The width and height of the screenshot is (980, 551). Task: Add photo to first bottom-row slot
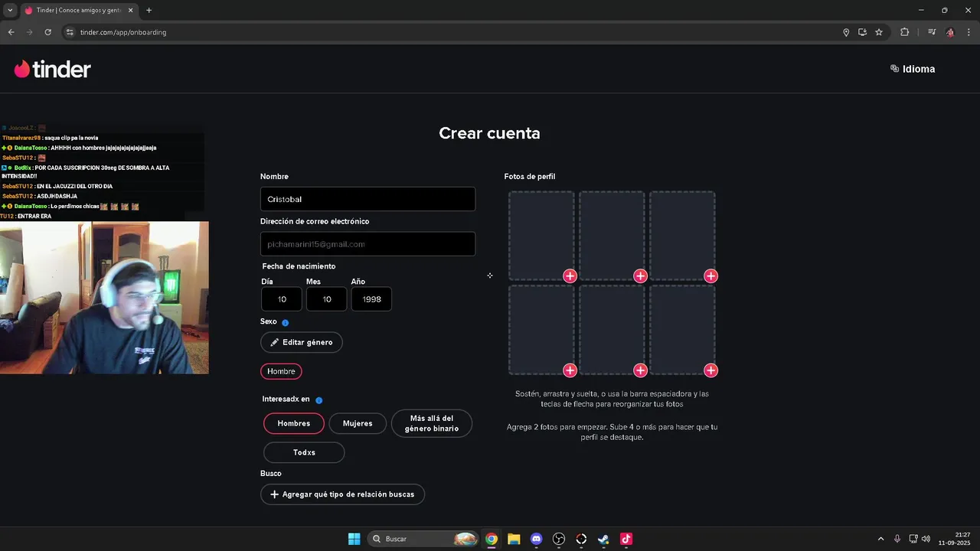[570, 370]
